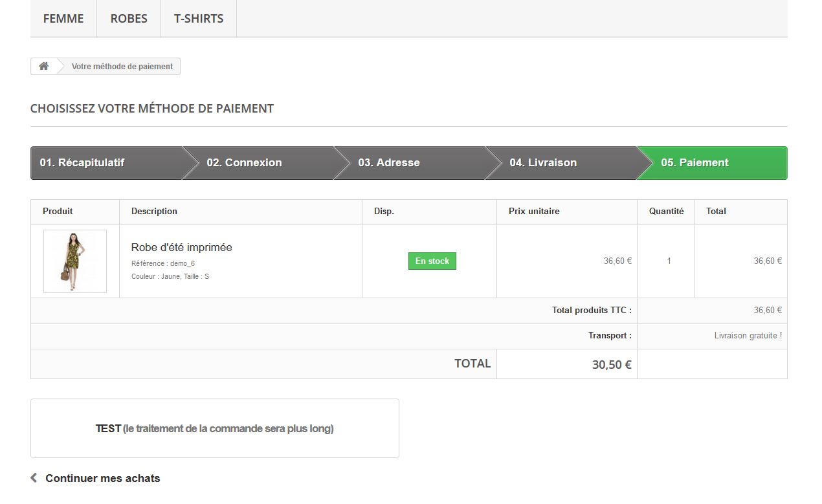Screen dimensions: 822x504
Task: Click Continuer mes achats link
Action: [103, 479]
